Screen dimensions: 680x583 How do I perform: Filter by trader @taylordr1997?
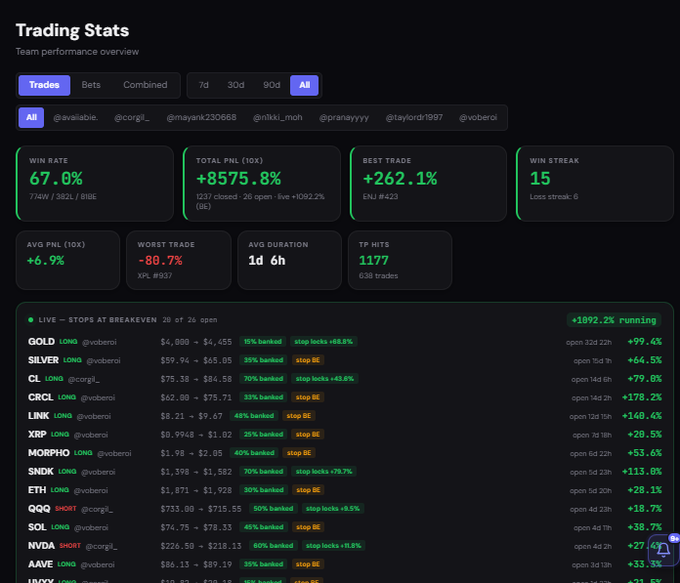pyautogui.click(x=414, y=118)
